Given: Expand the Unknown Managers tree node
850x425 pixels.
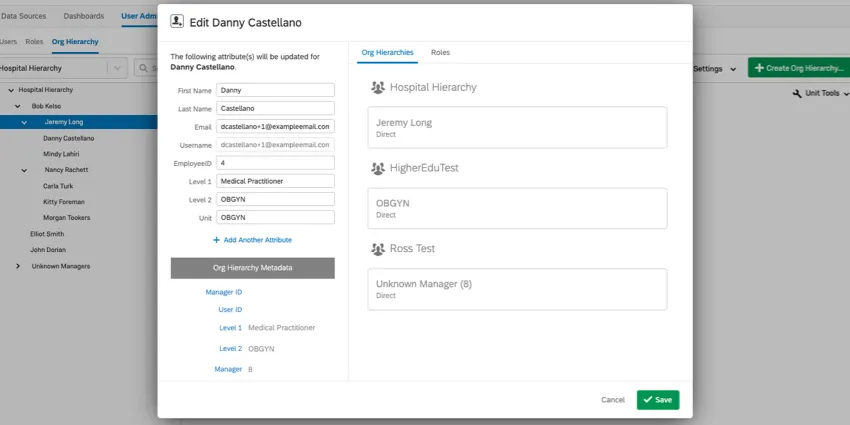Looking at the screenshot, I should (18, 266).
